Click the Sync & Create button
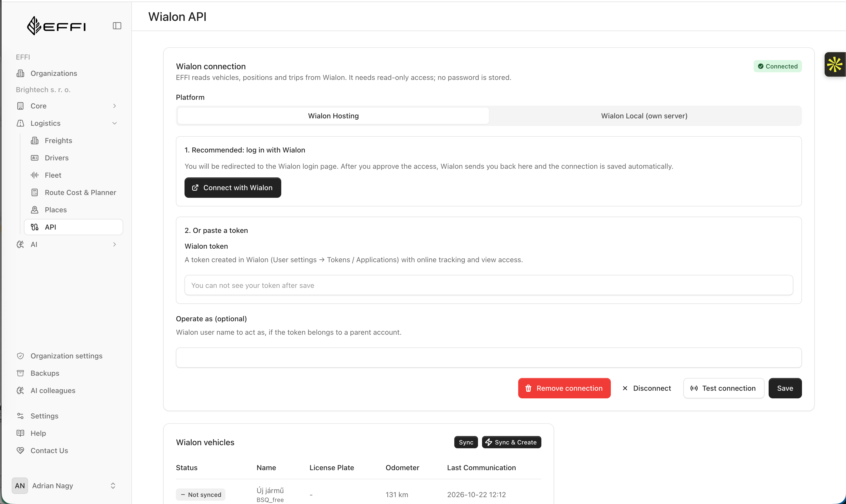 pyautogui.click(x=511, y=442)
